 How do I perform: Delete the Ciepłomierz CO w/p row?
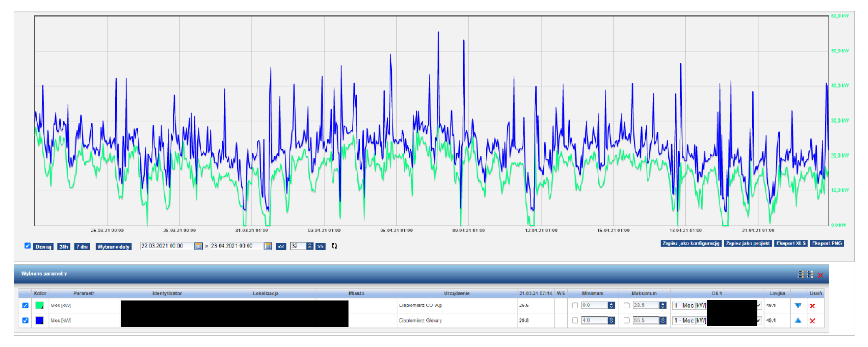(x=813, y=306)
